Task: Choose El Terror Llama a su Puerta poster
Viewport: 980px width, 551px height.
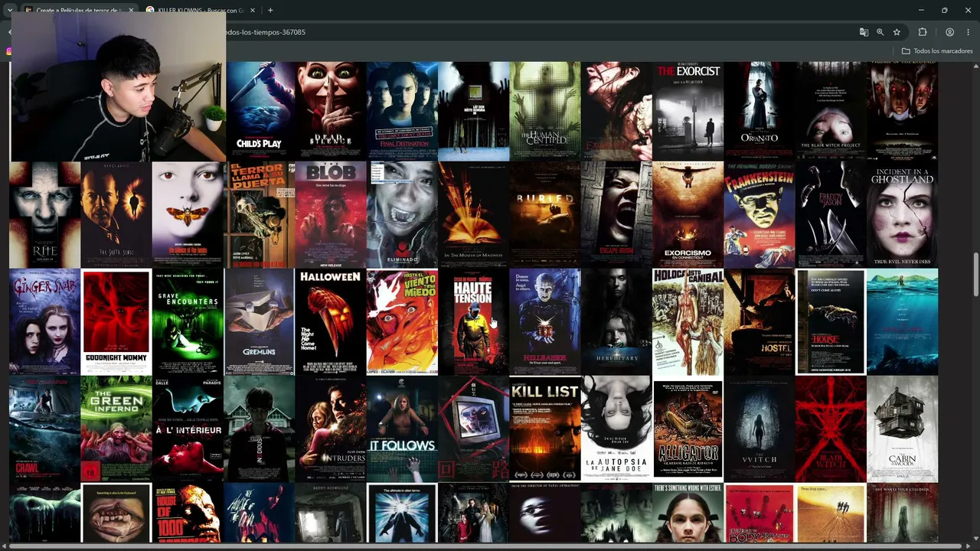Action: tap(259, 214)
